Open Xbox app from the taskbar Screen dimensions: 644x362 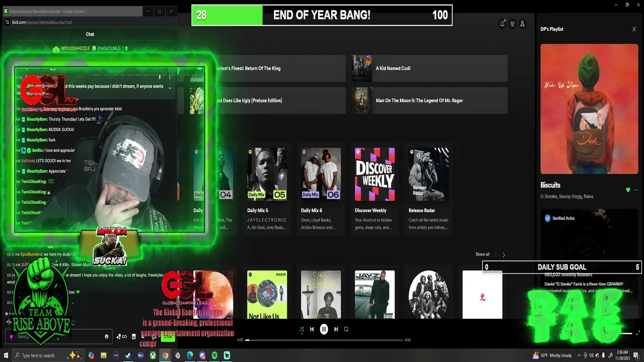(x=152, y=355)
